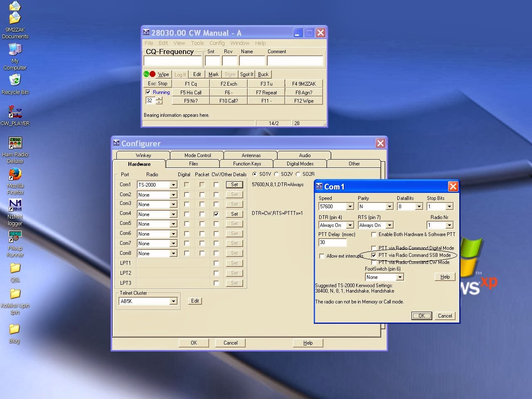Switch to Antennas tab
The width and height of the screenshot is (532, 399).
[251, 155]
